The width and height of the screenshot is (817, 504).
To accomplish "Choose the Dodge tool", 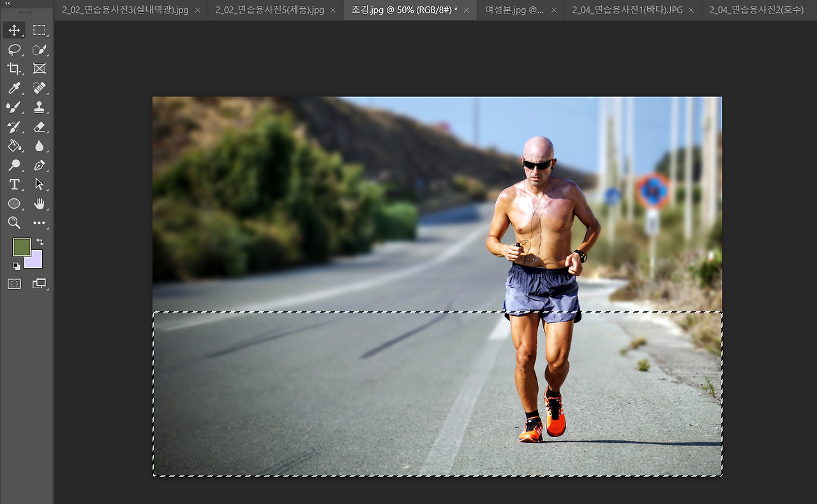I will click(14, 165).
